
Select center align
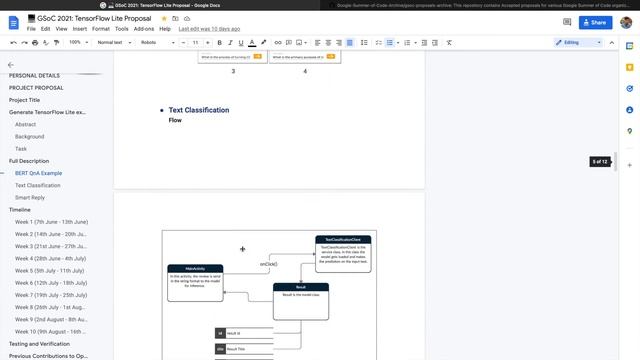328,42
